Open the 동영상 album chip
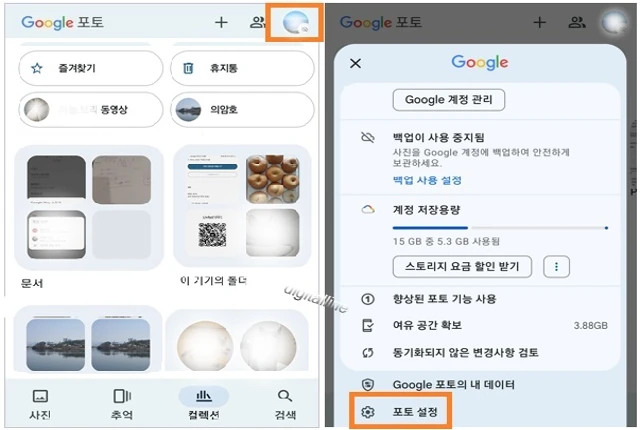 coord(91,110)
